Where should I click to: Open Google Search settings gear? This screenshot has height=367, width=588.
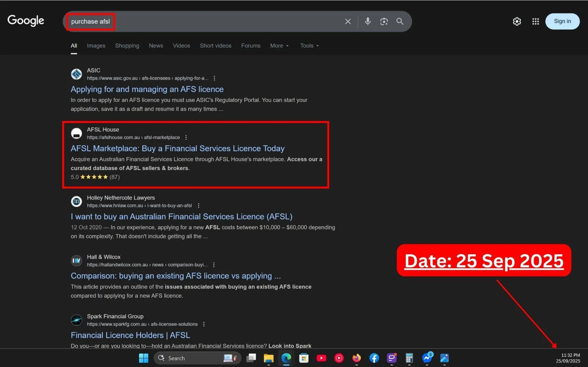click(x=517, y=21)
